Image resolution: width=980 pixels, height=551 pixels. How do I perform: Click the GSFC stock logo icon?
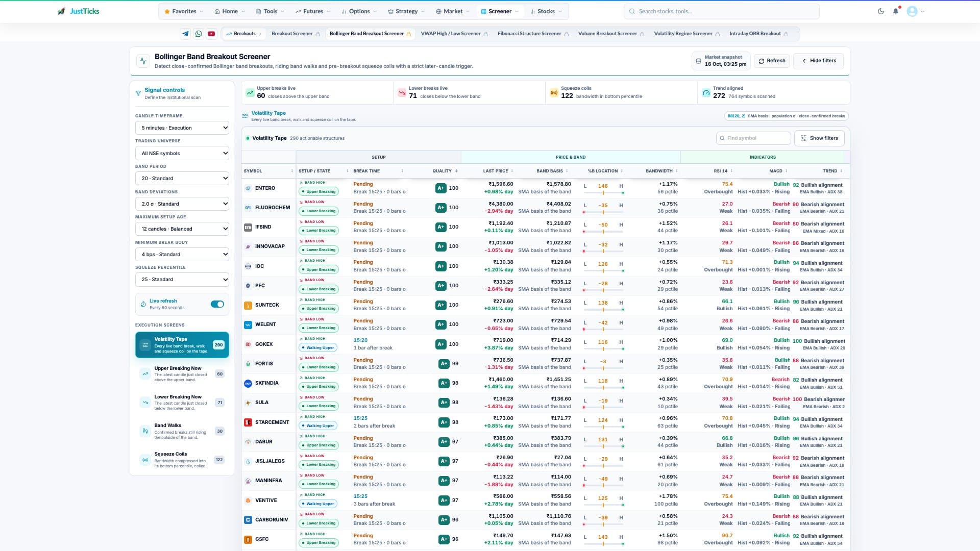click(248, 539)
